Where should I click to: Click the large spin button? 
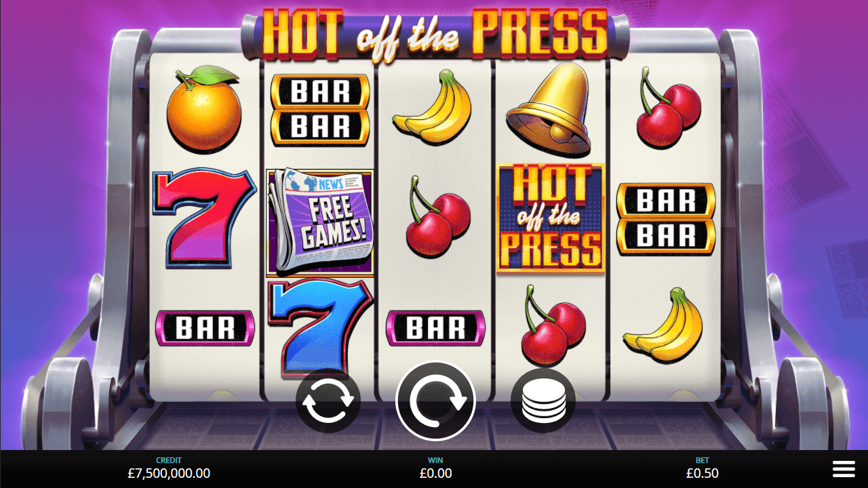435,401
